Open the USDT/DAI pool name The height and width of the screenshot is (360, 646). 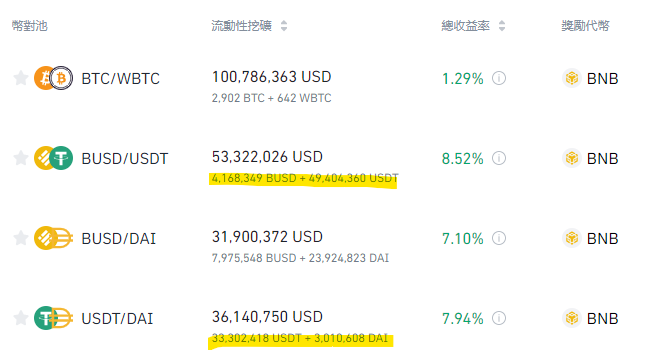[x=117, y=318]
